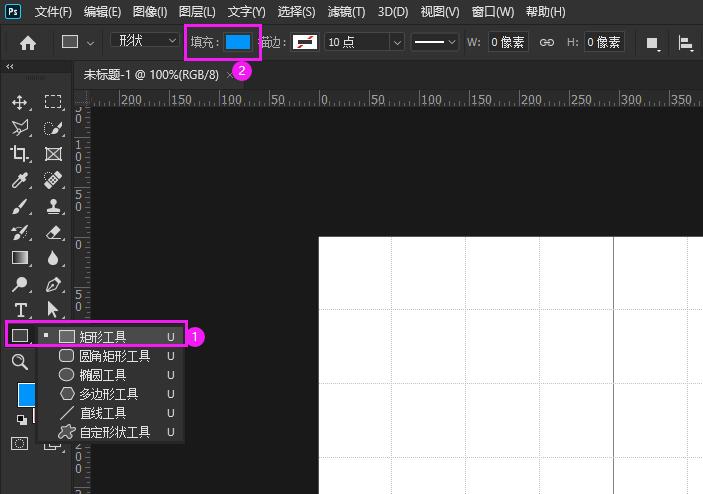Open the 图像(I) menu
The width and height of the screenshot is (703, 494).
coord(150,12)
